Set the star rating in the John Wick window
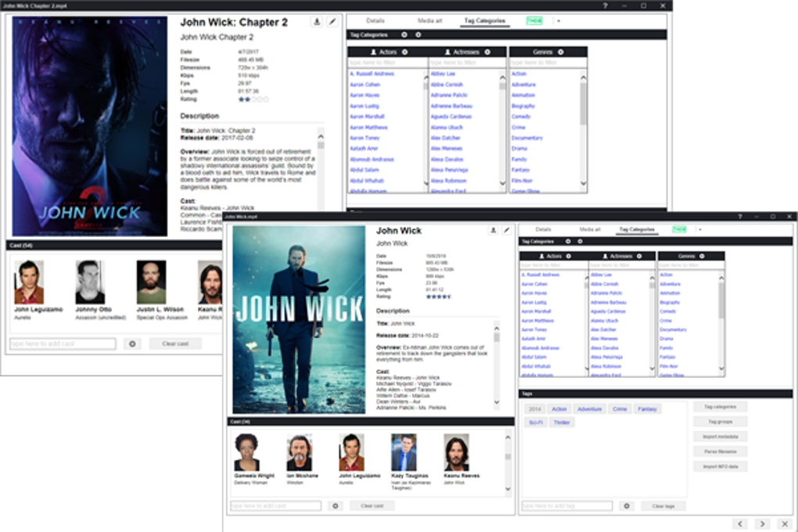Screen dimensions: 798x532 coord(438,297)
